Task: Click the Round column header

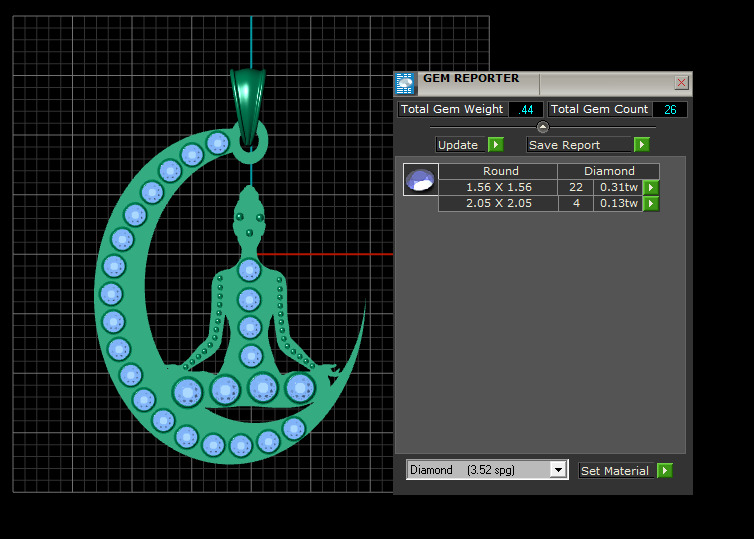Action: [x=498, y=171]
